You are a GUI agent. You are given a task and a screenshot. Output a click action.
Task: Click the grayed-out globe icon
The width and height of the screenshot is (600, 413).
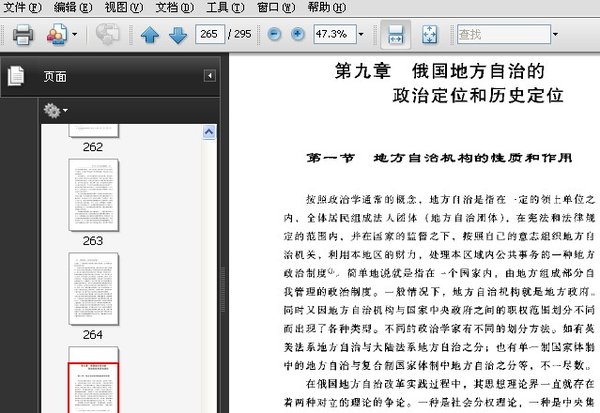(x=108, y=34)
